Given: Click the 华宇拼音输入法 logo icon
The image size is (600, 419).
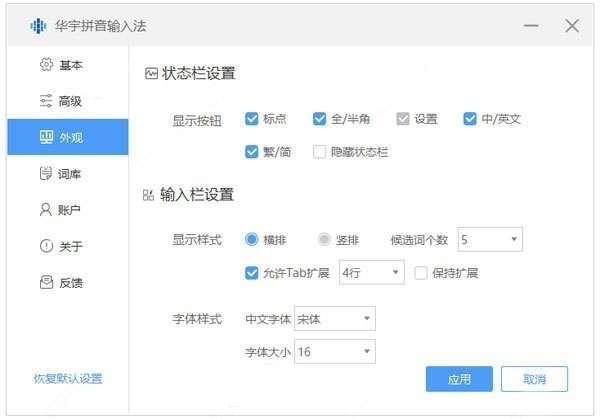Looking at the screenshot, I should (x=38, y=26).
